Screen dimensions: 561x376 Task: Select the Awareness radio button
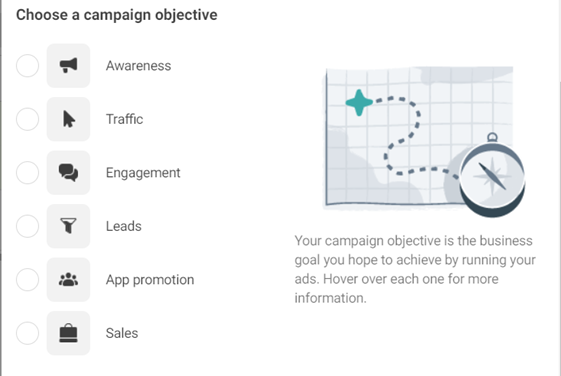click(x=28, y=65)
